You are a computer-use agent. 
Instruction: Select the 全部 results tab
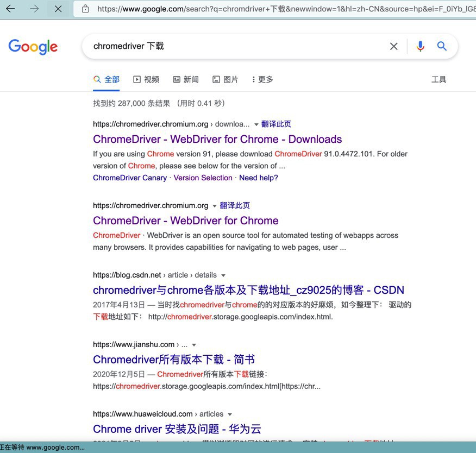click(x=107, y=79)
